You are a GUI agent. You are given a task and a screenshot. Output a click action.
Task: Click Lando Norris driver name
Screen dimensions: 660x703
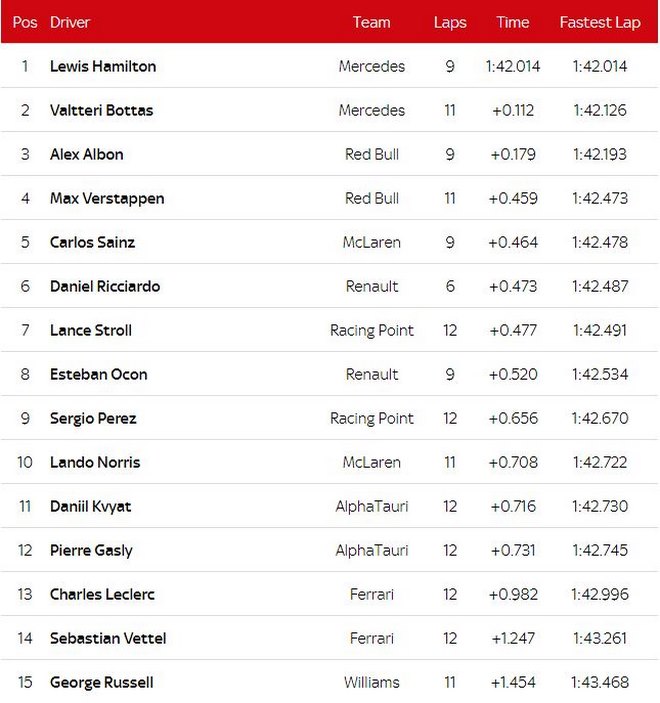pyautogui.click(x=95, y=462)
